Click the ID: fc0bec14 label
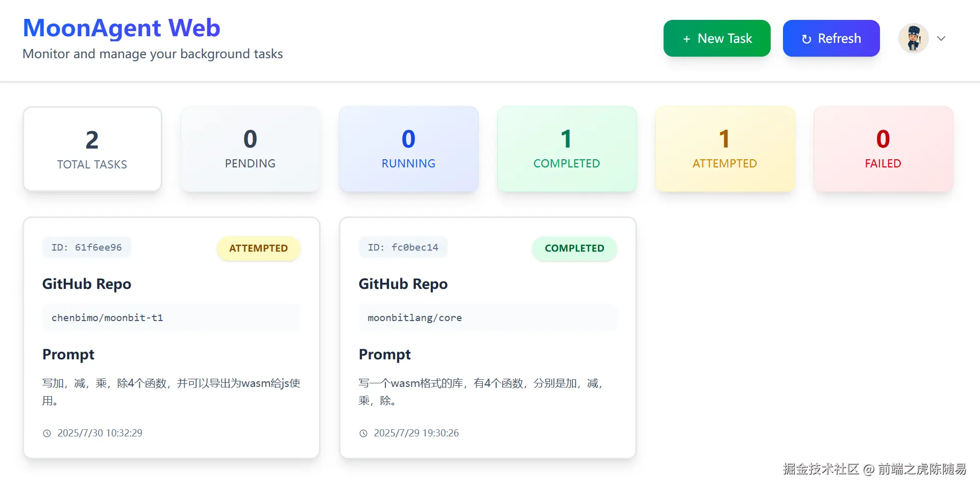 (403, 248)
